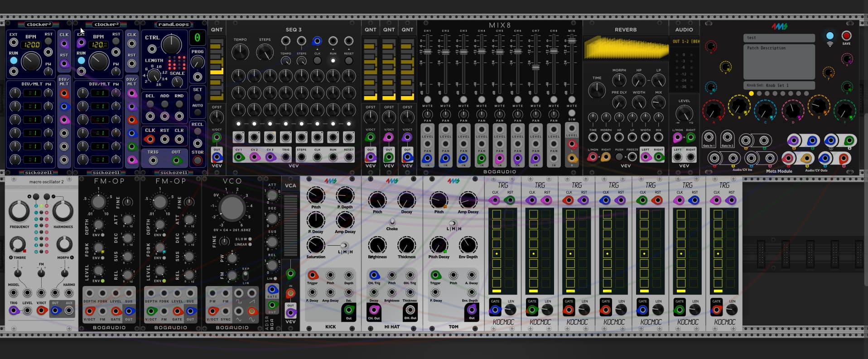This screenshot has width=868, height=359.
Task: Click the KICK Saturation knob
Action: [316, 245]
